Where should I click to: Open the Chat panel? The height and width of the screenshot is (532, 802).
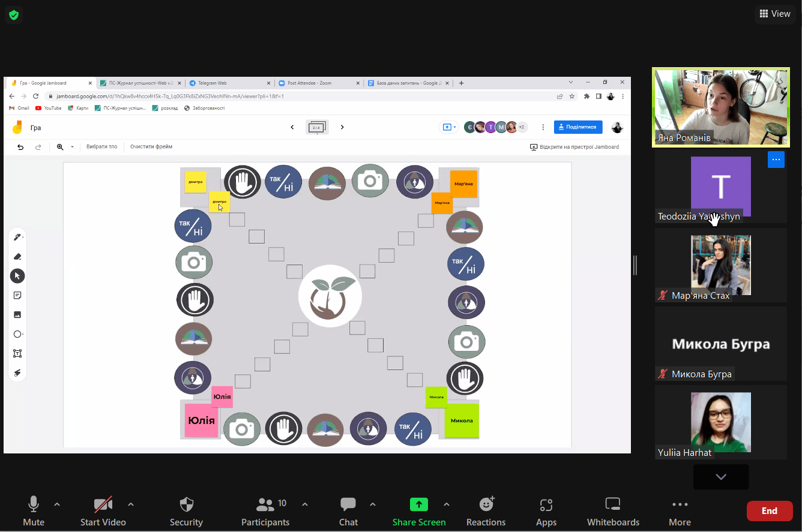[348, 504]
